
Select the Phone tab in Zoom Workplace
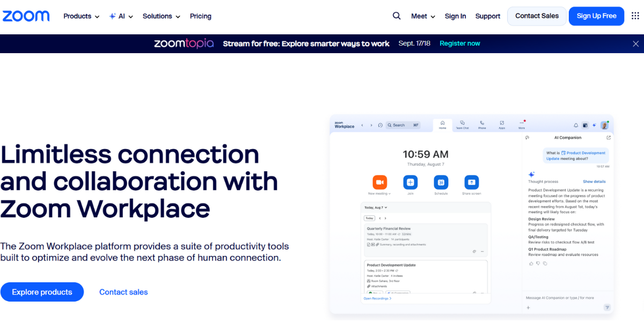click(x=482, y=125)
